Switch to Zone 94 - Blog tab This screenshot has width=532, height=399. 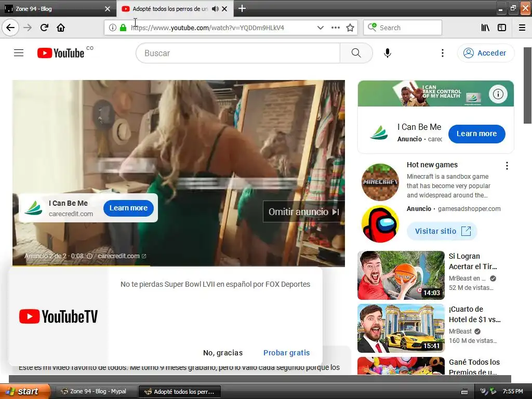tap(57, 9)
